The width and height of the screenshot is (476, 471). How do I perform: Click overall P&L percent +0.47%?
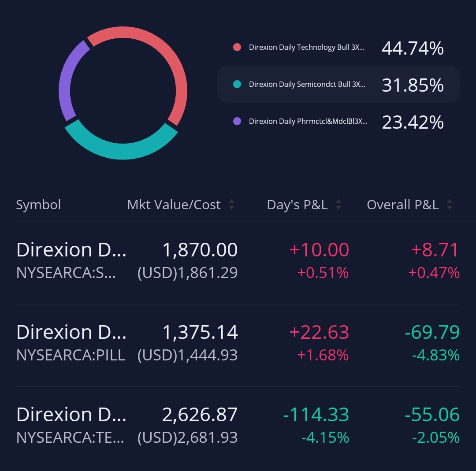pyautogui.click(x=434, y=273)
